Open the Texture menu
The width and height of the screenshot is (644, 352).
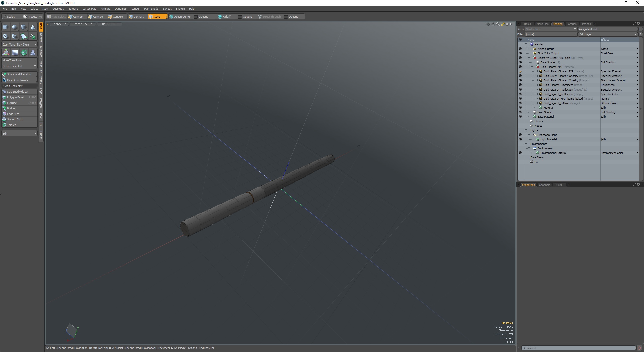73,9
